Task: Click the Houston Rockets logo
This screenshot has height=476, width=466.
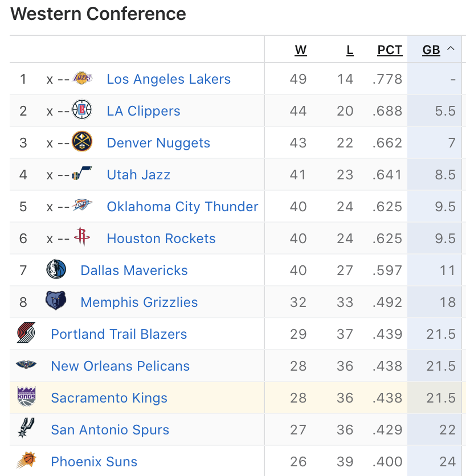Action: pyautogui.click(x=82, y=237)
